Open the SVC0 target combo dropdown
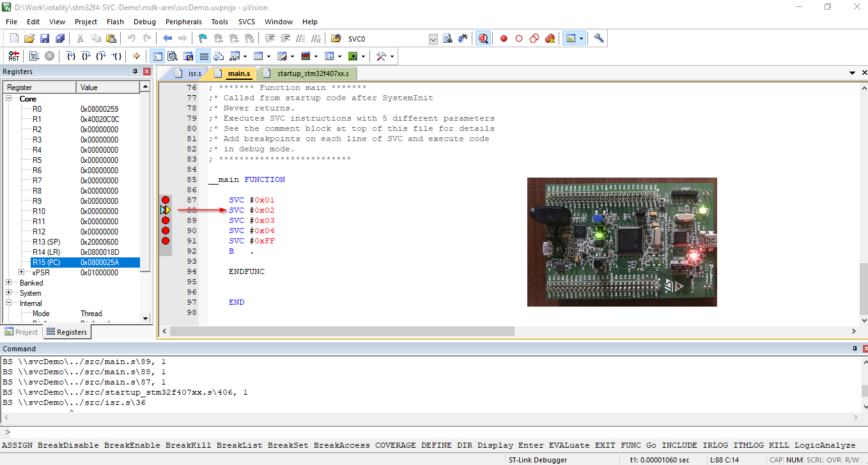Screen dimensions: 868x465 pyautogui.click(x=433, y=39)
